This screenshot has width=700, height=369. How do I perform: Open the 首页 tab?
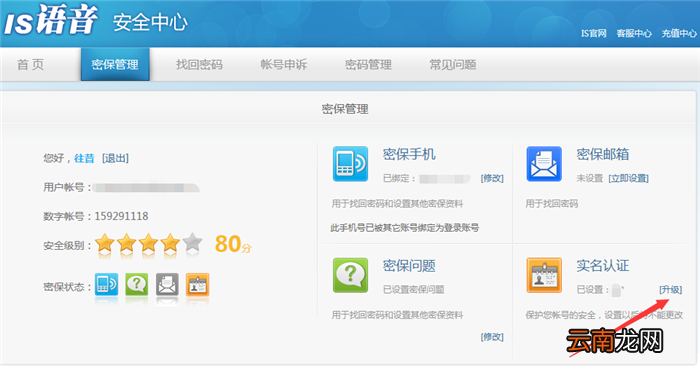click(30, 65)
